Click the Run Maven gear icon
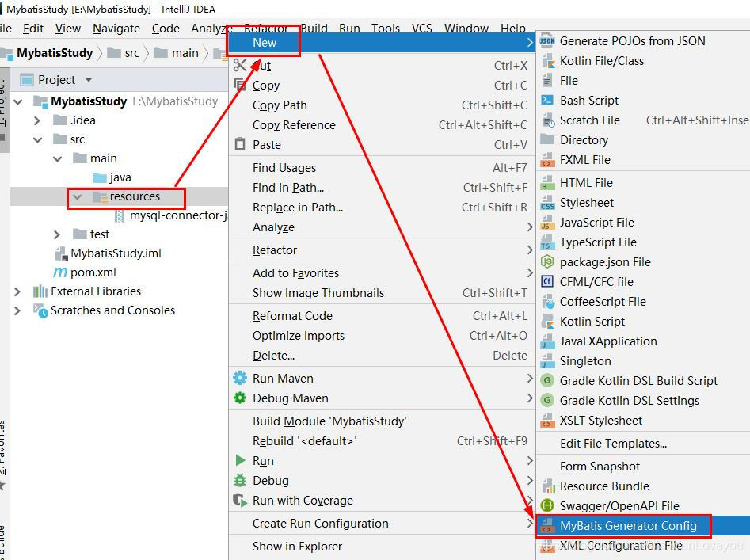Viewport: 750px width, 560px height. [x=240, y=379]
